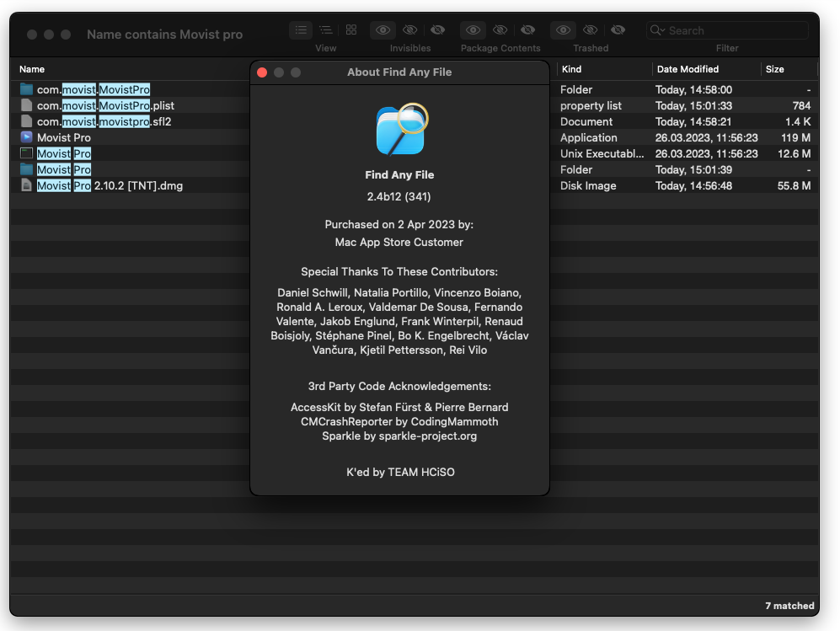
Task: Sort results by Date Modified column
Action: (688, 69)
